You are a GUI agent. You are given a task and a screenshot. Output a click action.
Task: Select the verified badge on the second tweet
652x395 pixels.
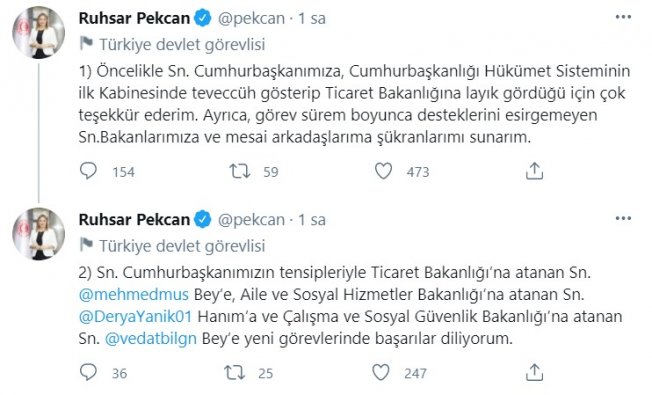[x=203, y=220]
